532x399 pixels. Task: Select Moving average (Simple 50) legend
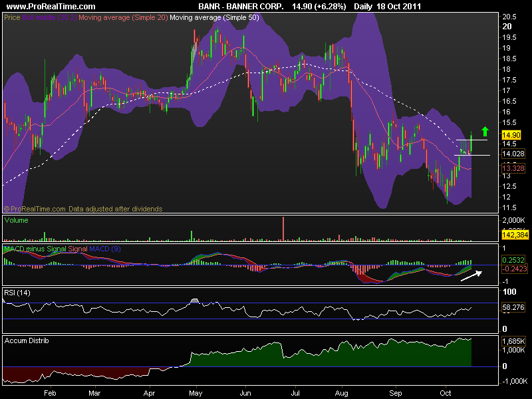pos(214,18)
